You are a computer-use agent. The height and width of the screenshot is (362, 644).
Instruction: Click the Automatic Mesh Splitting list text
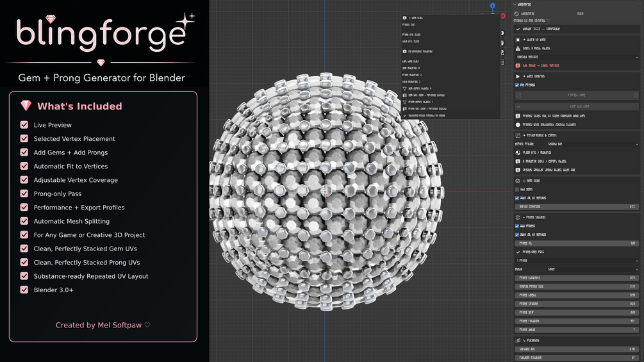tap(72, 221)
